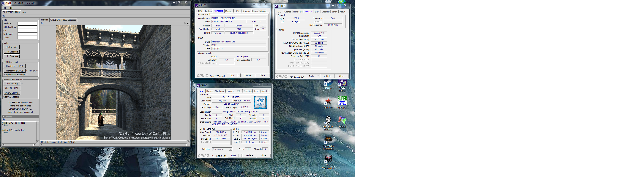The image size is (644, 177).
Task: Open the Caches tab in the bottom CPU-Z window
Action: pyautogui.click(x=209, y=91)
